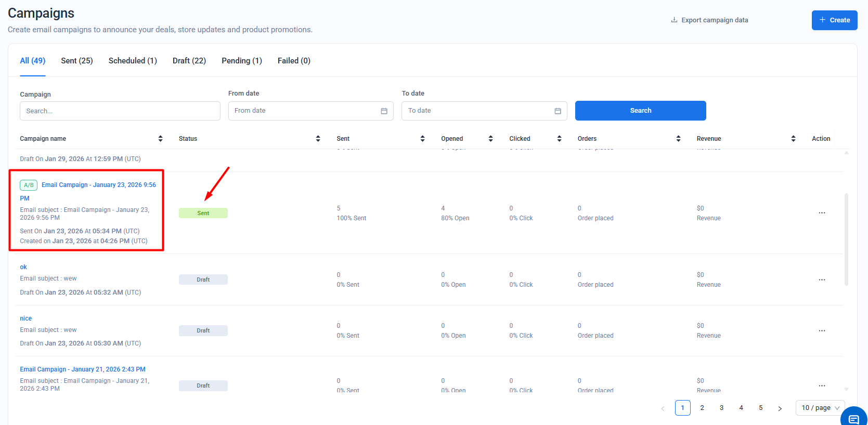Click the calendar icon in To date field
Viewport: 868px width, 425px height.
558,111
